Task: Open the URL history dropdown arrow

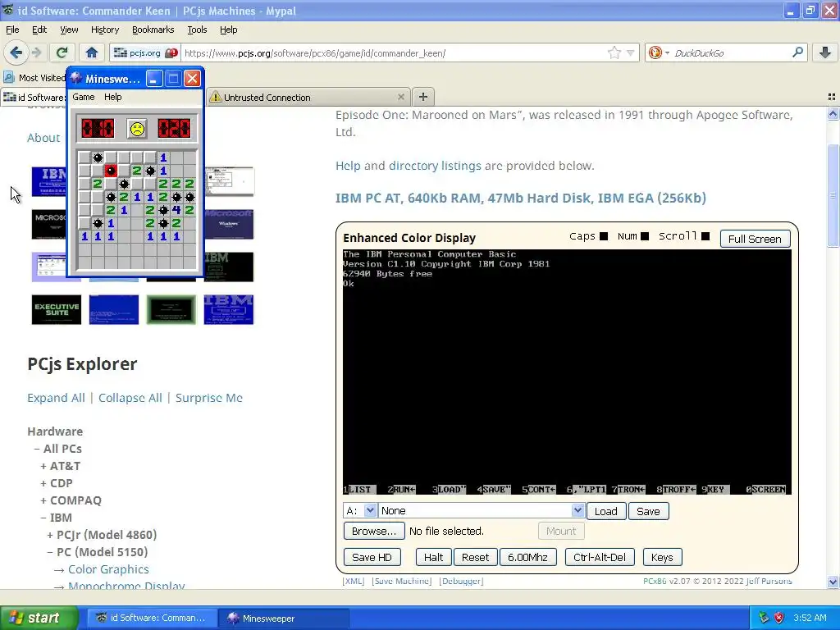Action: pyautogui.click(x=631, y=52)
